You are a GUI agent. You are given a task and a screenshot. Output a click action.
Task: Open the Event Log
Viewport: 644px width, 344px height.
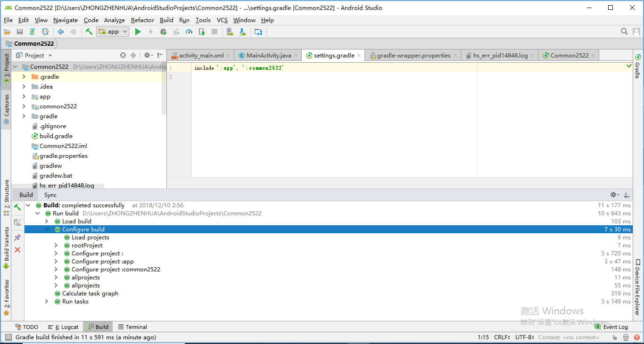[x=611, y=327]
